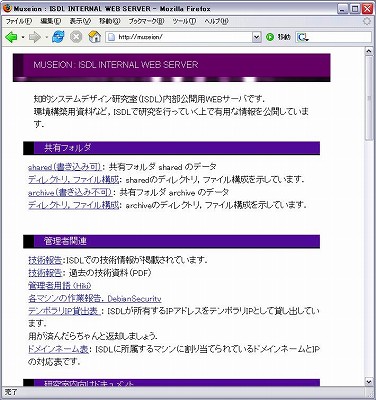The height and width of the screenshot is (400, 376).
Task: Reload the page with the refresh icon
Action: pyautogui.click(x=58, y=37)
